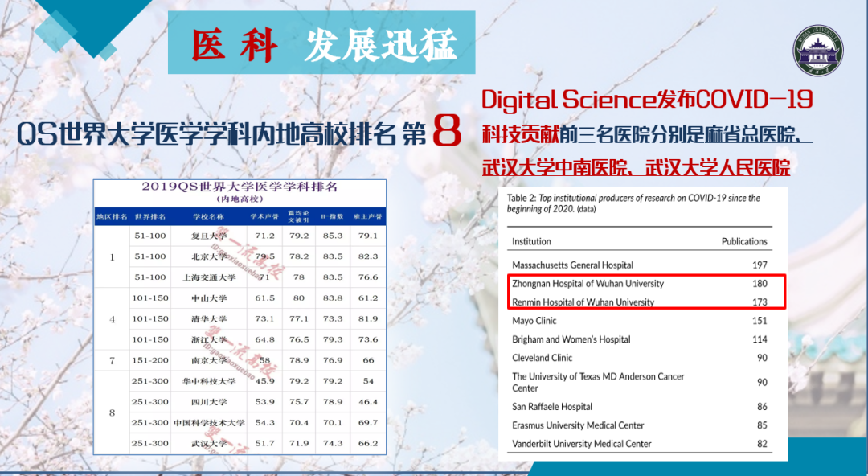868x476 pixels.
Task: Click the 51.7 value in 武汉大学 row
Action: (x=264, y=443)
